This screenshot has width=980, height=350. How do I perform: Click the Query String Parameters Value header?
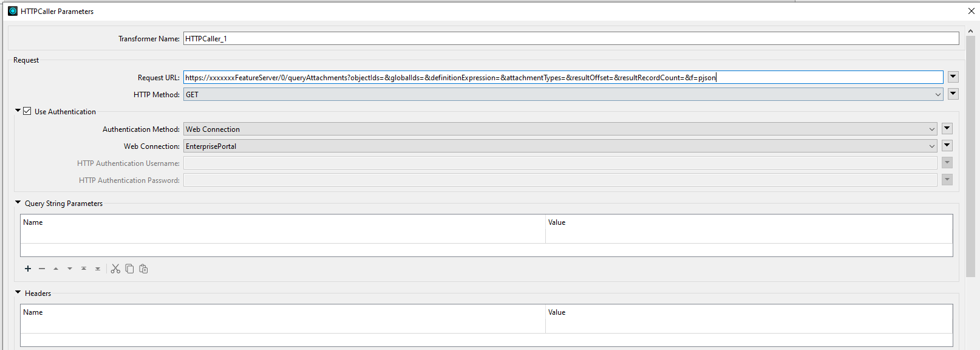coord(557,222)
